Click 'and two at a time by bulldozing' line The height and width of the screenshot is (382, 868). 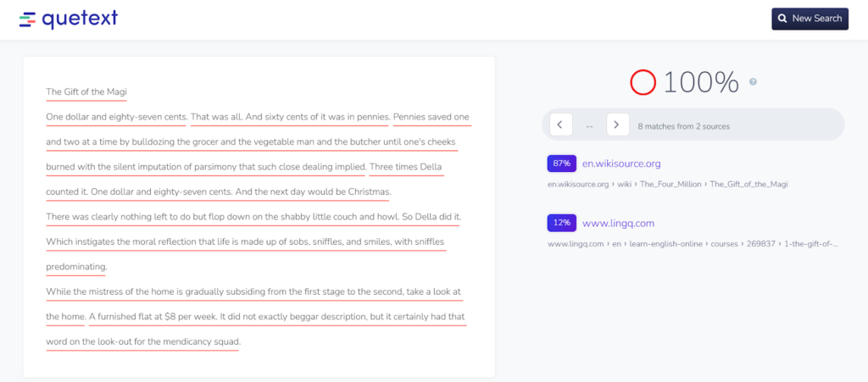251,142
